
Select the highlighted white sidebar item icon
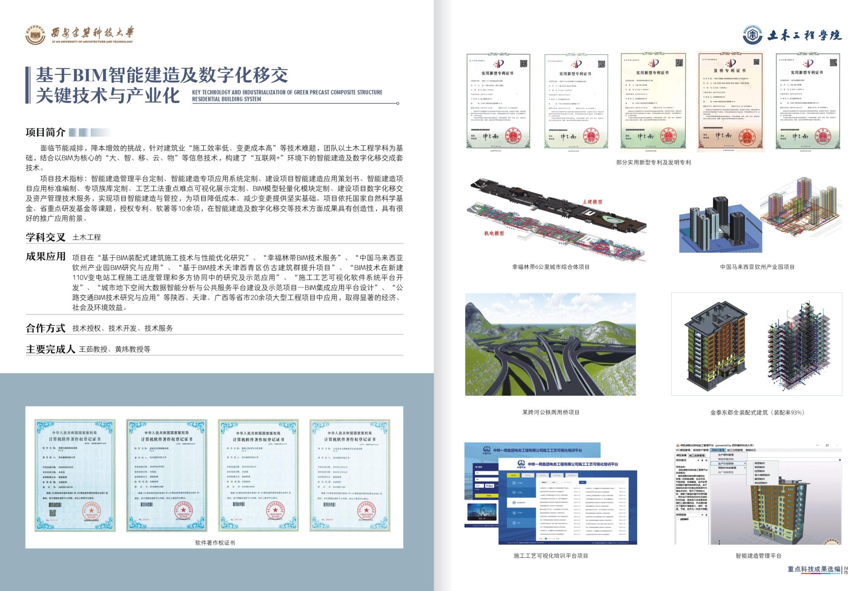(x=514, y=502)
